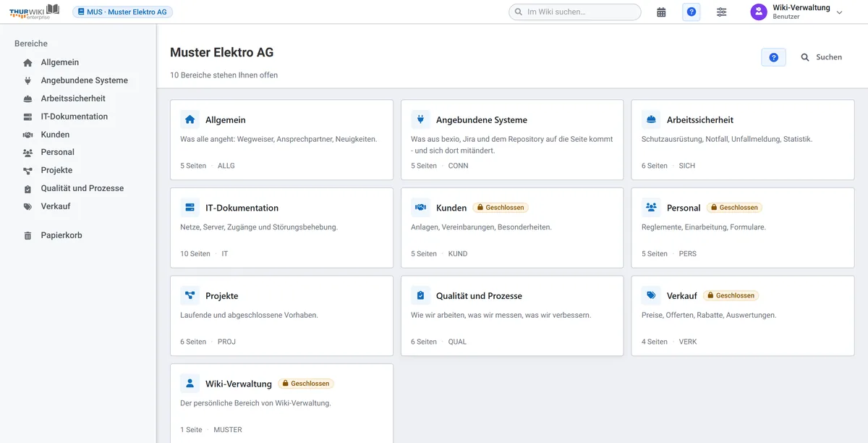This screenshot has height=443, width=868.
Task: Click the server icon on IT-Dokumentation card
Action: pos(190,208)
